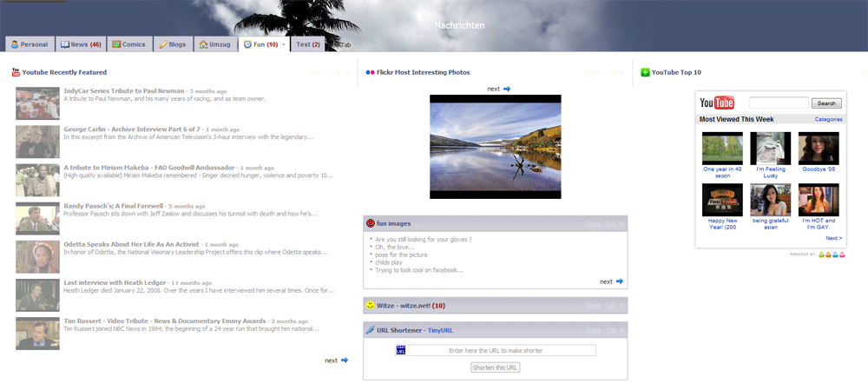Click 'Trying to look cool on facebook...'
868x384 pixels.
tap(419, 270)
